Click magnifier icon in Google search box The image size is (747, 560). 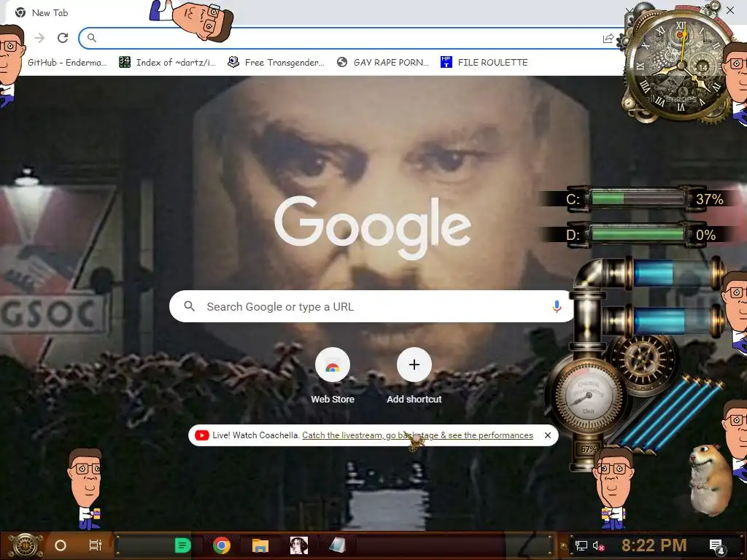click(189, 306)
